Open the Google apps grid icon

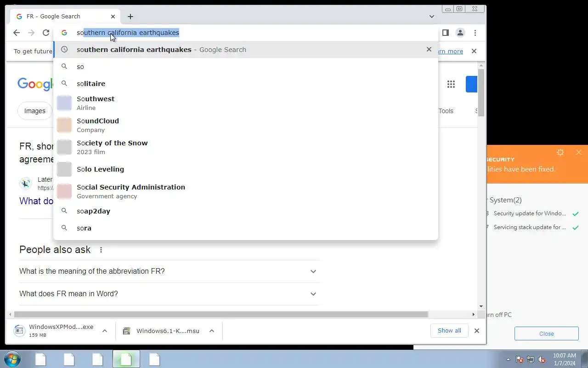(451, 84)
